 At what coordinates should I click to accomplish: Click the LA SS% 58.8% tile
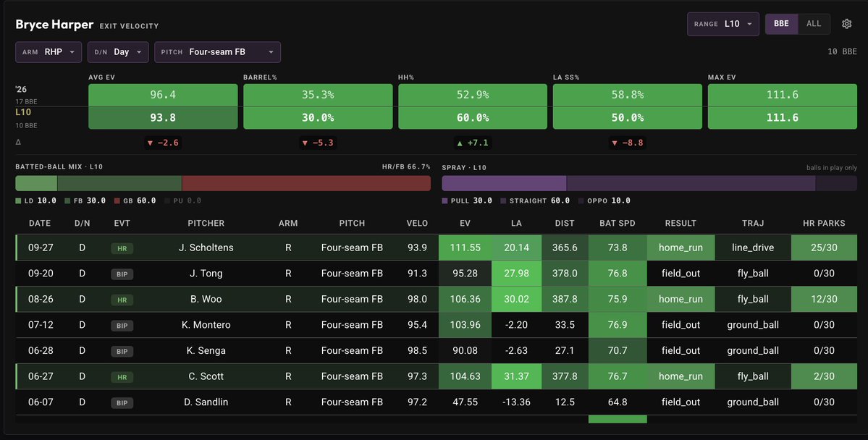[627, 95]
